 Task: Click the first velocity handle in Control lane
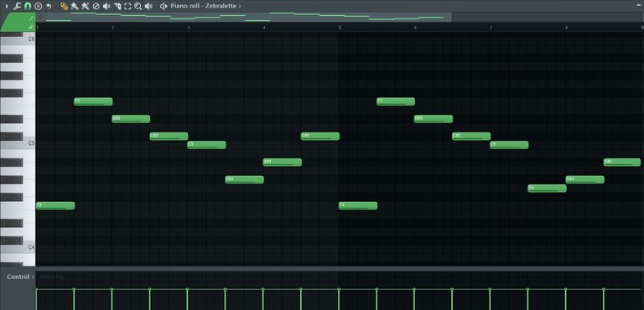(x=37, y=289)
